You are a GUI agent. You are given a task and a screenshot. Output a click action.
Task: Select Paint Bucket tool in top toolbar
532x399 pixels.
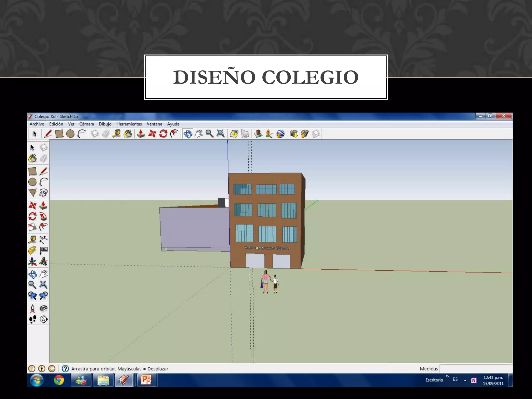click(128, 134)
